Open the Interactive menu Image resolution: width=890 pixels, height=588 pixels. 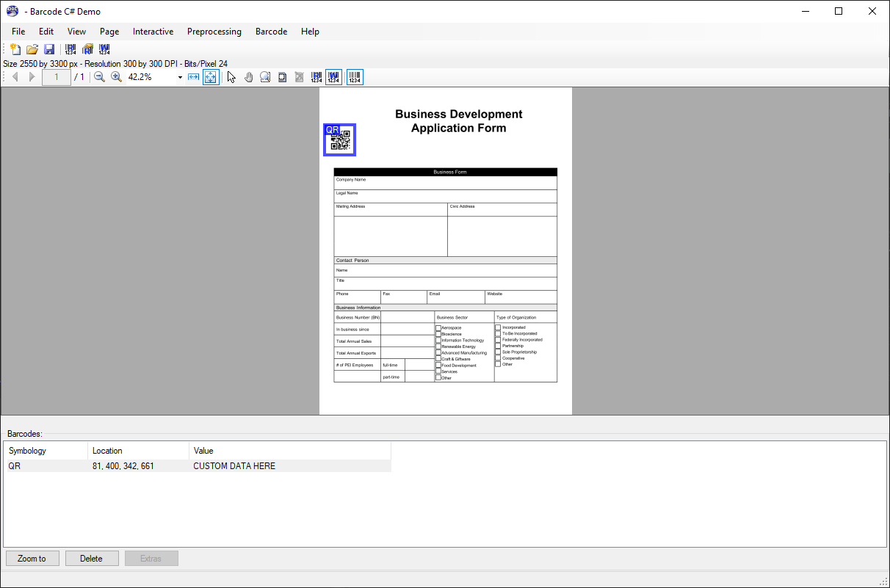153,32
